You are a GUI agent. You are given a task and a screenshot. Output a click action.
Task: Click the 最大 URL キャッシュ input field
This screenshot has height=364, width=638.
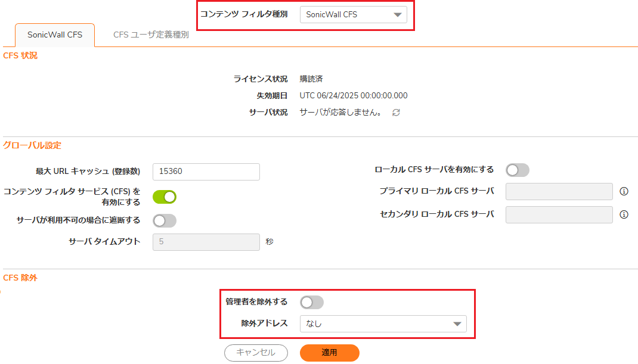206,172
